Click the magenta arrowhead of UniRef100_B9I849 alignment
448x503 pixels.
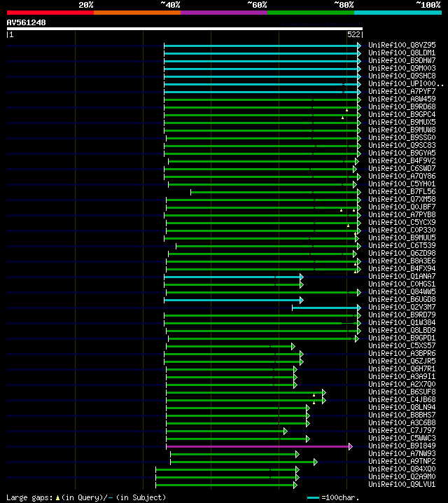coord(351,446)
